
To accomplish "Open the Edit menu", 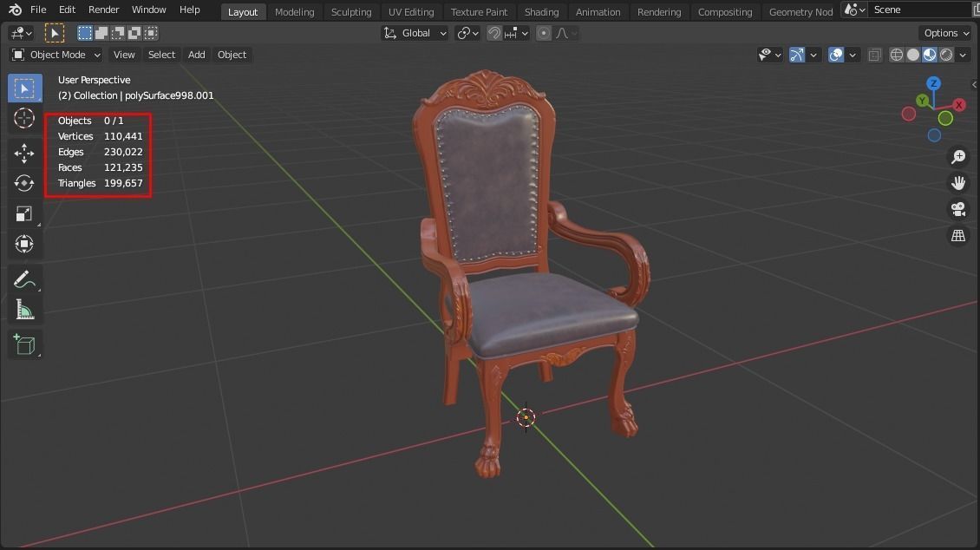I will pyautogui.click(x=67, y=10).
